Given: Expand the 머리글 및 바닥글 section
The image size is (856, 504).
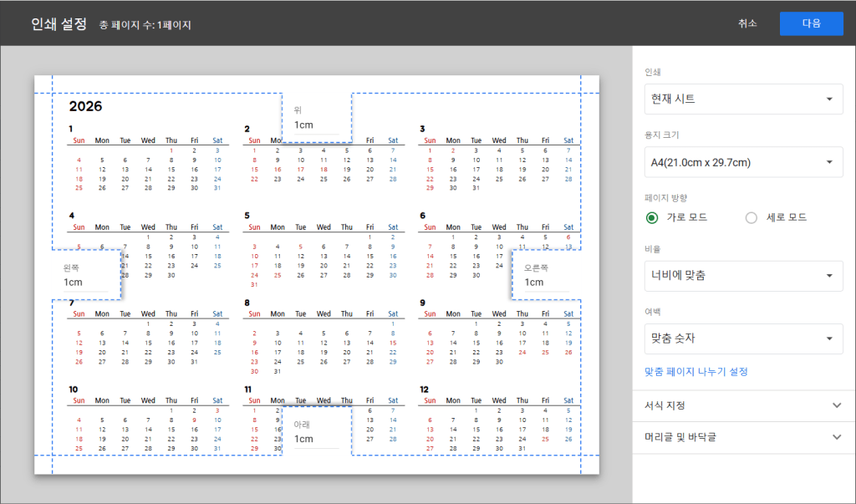Looking at the screenshot, I should [743, 437].
